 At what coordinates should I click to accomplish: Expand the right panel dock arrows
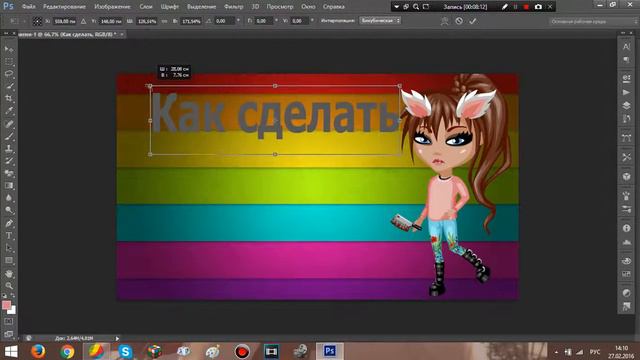[623, 33]
